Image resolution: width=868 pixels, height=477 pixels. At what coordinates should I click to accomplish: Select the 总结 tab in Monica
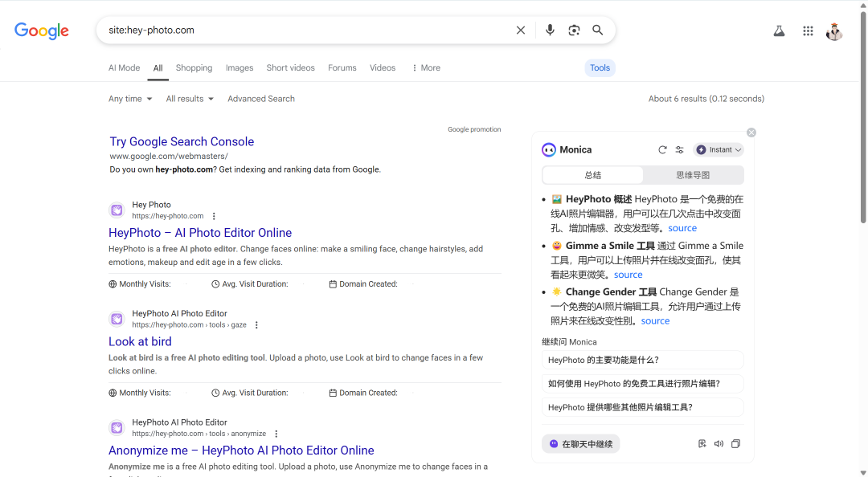593,175
